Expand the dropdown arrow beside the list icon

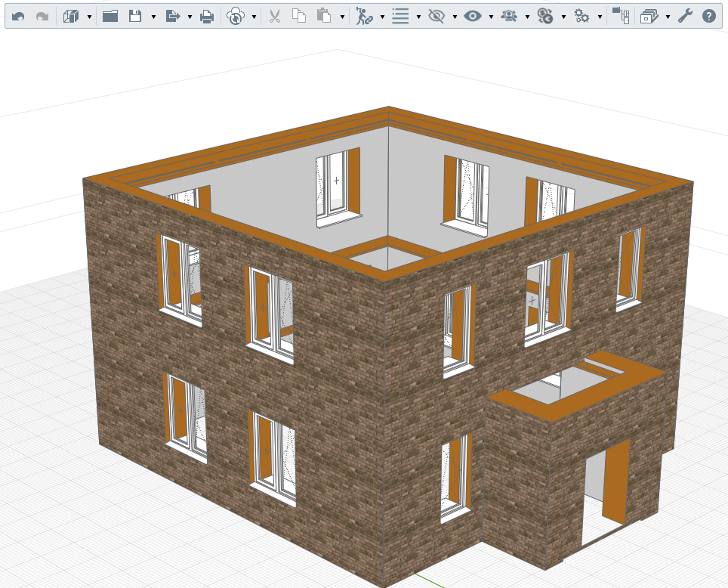(419, 17)
